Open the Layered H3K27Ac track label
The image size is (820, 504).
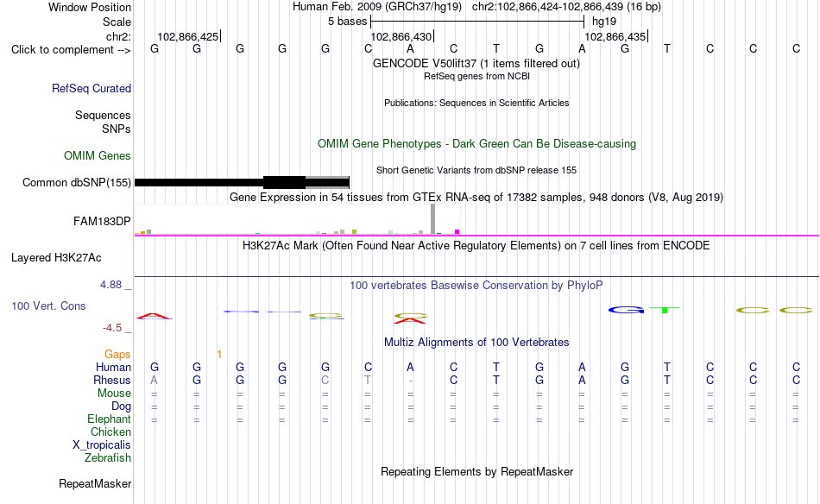coord(56,258)
